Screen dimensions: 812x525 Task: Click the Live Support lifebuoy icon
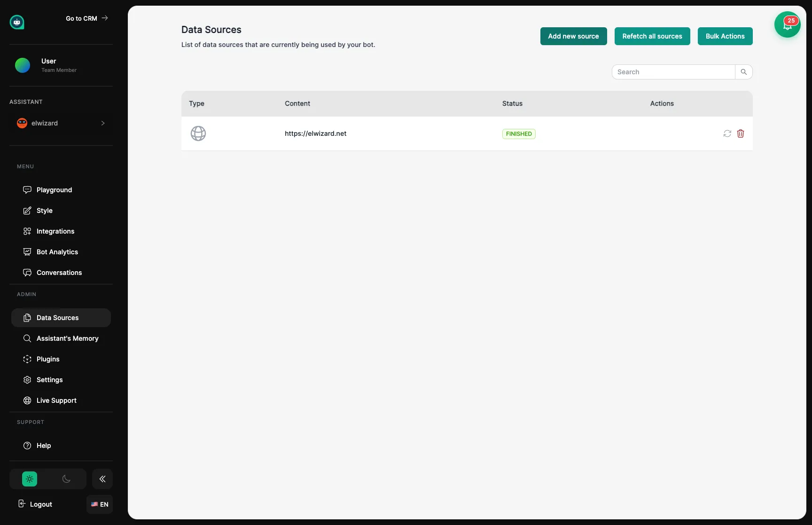click(x=27, y=400)
